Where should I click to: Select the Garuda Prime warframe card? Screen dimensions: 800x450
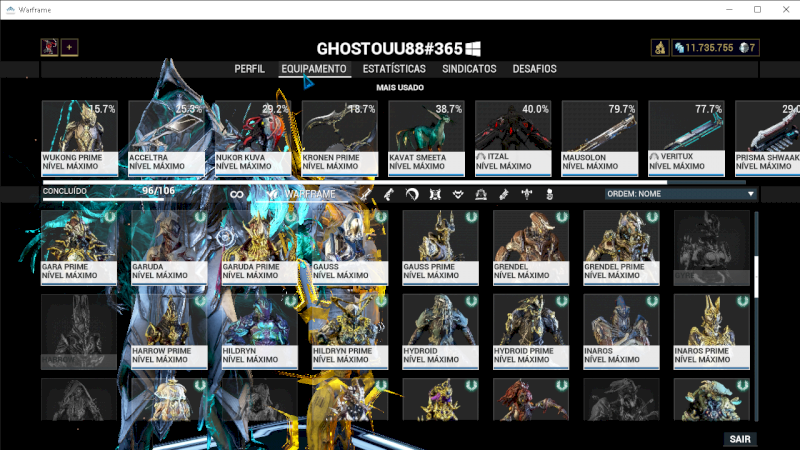pos(260,247)
